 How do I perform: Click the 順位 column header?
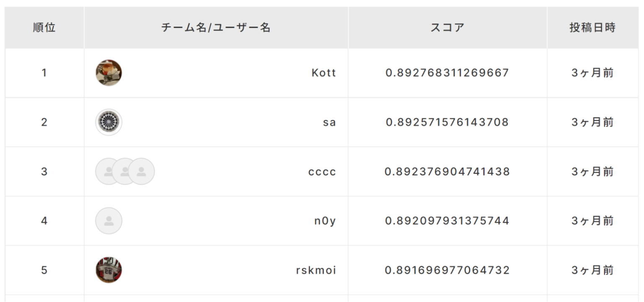(x=44, y=28)
